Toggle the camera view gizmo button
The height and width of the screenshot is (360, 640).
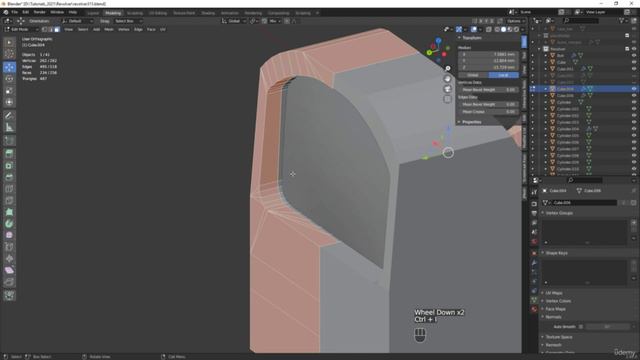[x=448, y=89]
